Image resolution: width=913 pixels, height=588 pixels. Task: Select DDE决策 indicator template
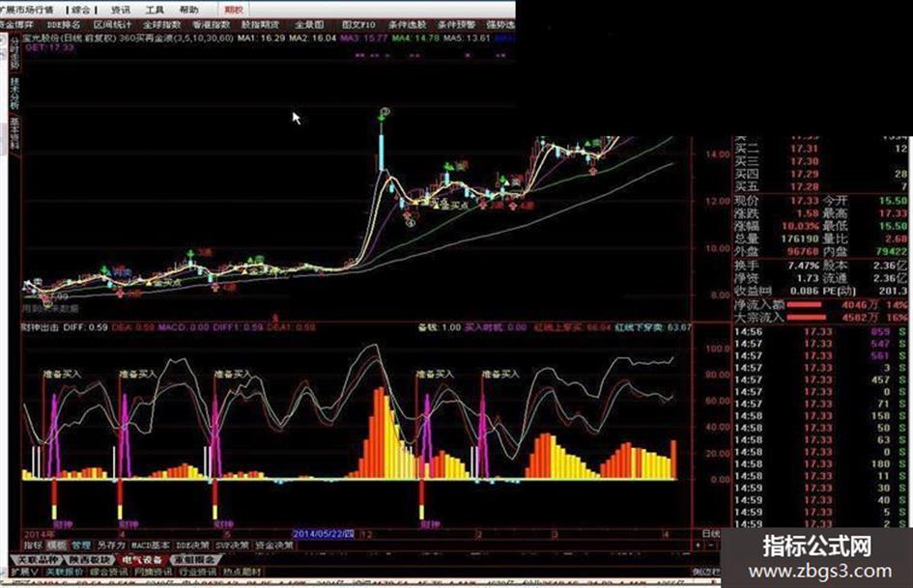coord(192,546)
